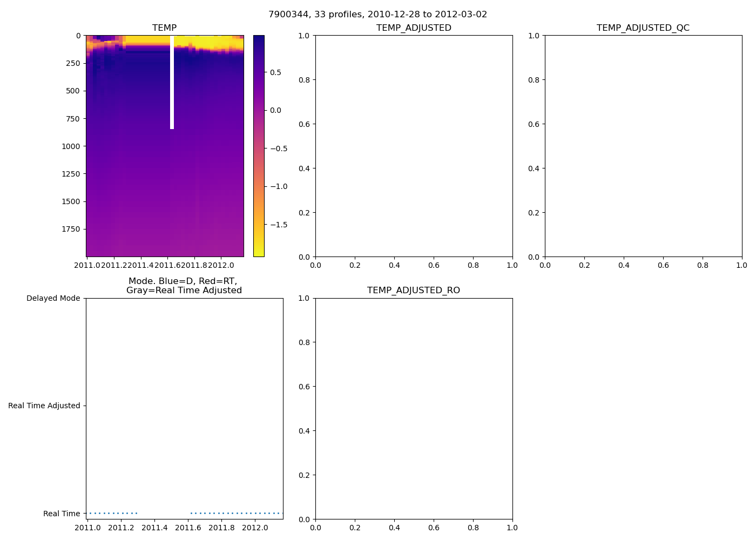Viewport: 756px width, 540px height.
Task: Click the TEMP heatmap plot title
Action: (x=164, y=28)
